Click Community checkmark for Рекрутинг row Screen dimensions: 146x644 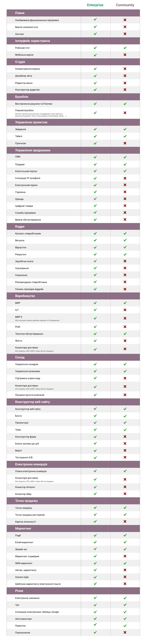point(125,254)
